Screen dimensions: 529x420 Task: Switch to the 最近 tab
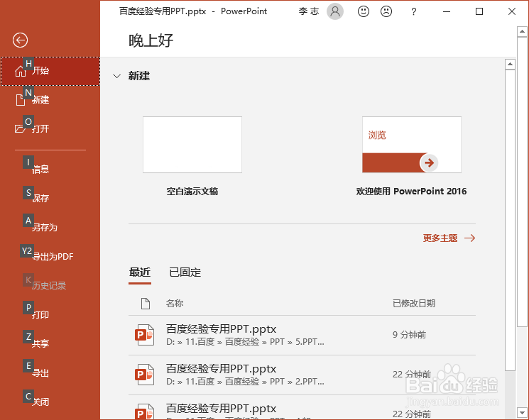(x=140, y=272)
